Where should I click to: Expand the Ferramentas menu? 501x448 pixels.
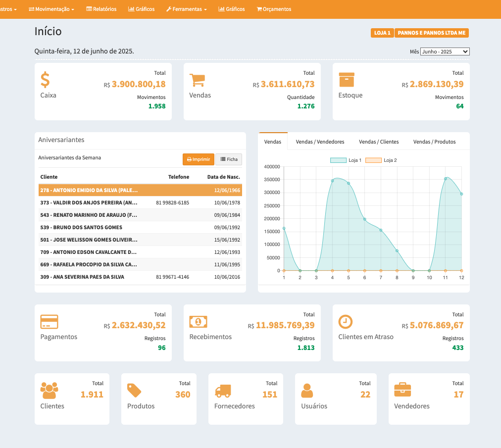click(x=186, y=9)
